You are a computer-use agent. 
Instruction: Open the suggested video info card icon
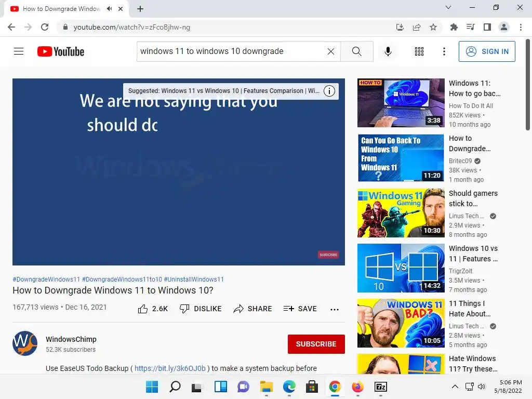[x=329, y=91]
